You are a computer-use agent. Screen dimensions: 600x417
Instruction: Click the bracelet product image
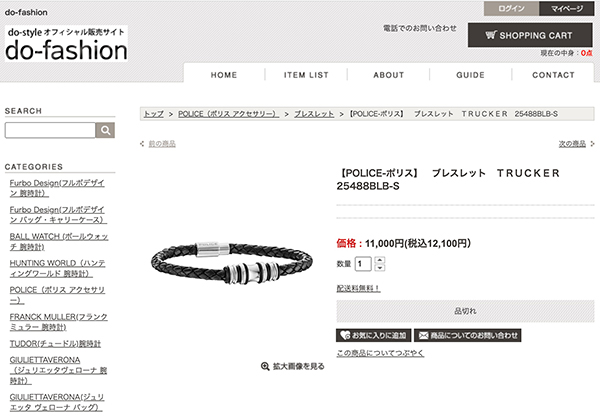click(x=232, y=263)
